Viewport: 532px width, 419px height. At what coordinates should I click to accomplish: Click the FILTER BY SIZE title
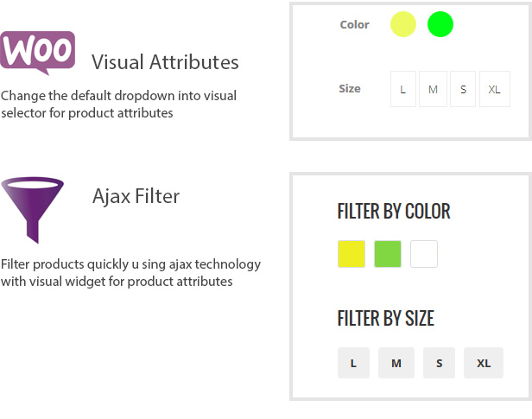[386, 318]
